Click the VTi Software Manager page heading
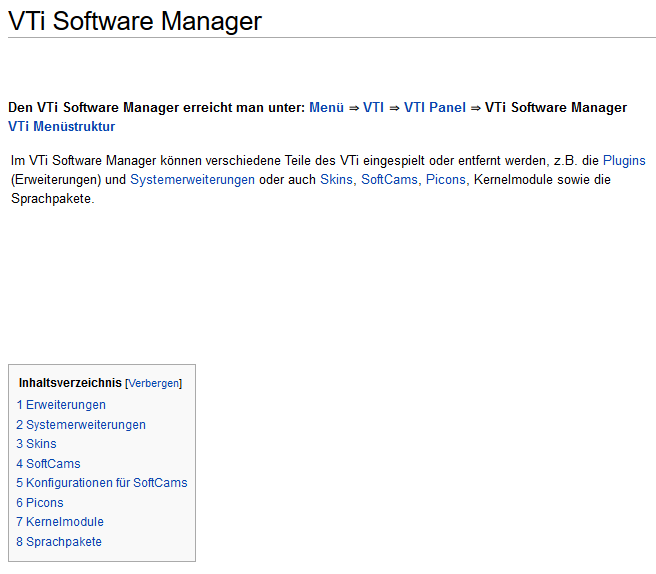The image size is (656, 574). tap(135, 21)
